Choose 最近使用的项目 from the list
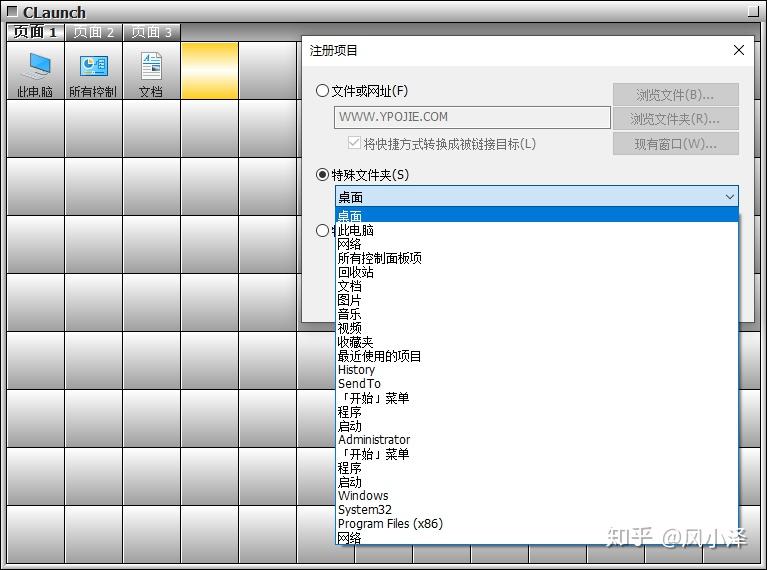The image size is (767, 570). [537, 356]
